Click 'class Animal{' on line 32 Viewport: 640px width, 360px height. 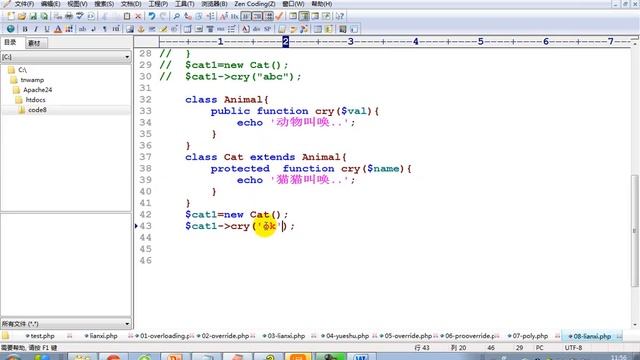(x=227, y=100)
